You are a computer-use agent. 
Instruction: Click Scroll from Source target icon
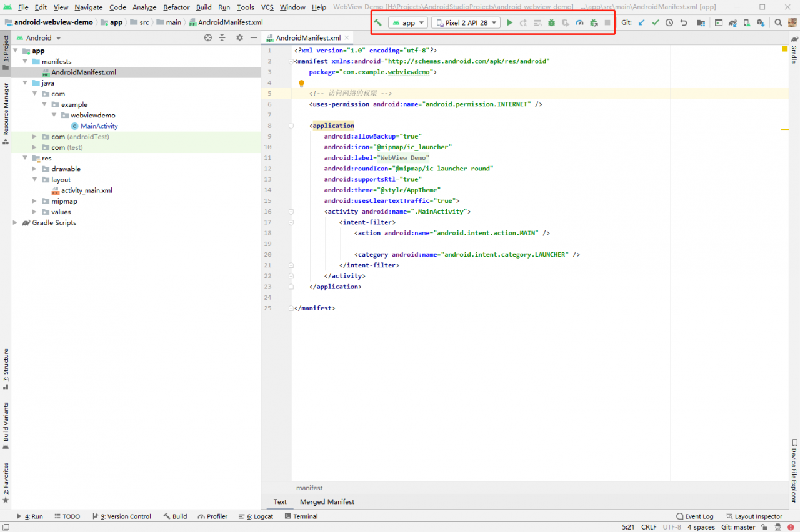pyautogui.click(x=208, y=37)
